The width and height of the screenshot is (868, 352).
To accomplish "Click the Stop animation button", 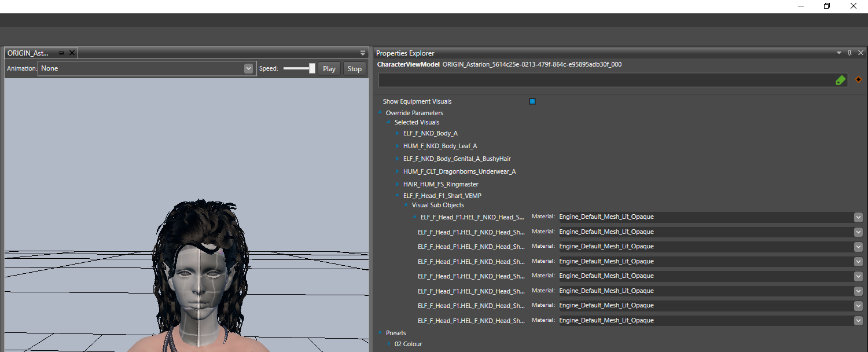I will coord(355,68).
